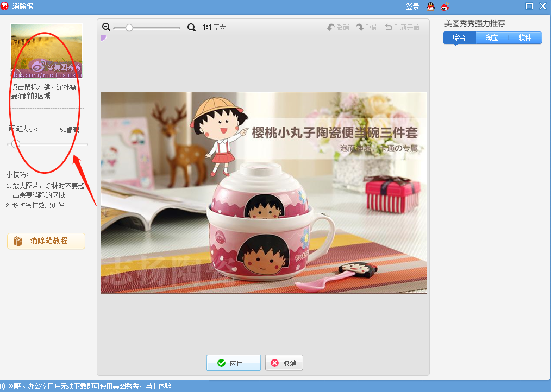Maximize the 消除笔 window
Screen dimensions: 551x392
point(529,6)
